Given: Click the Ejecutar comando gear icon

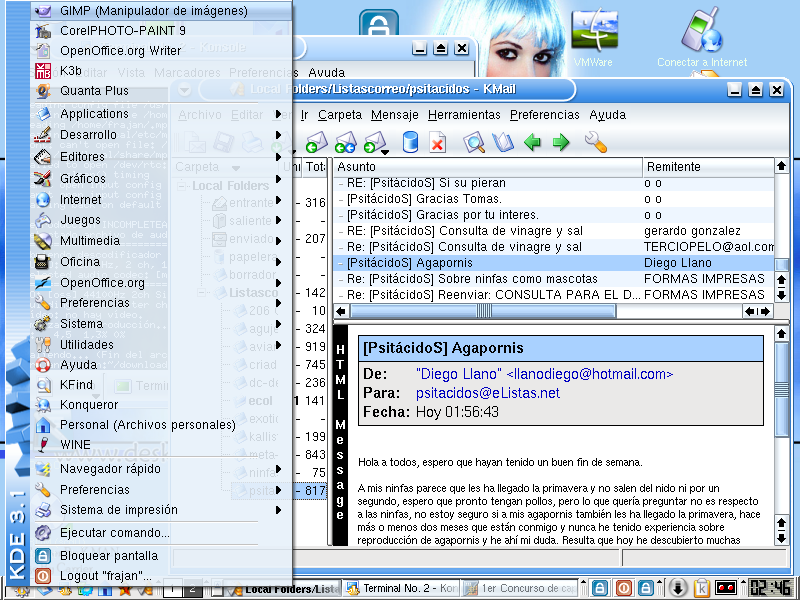Looking at the screenshot, I should 43,533.
